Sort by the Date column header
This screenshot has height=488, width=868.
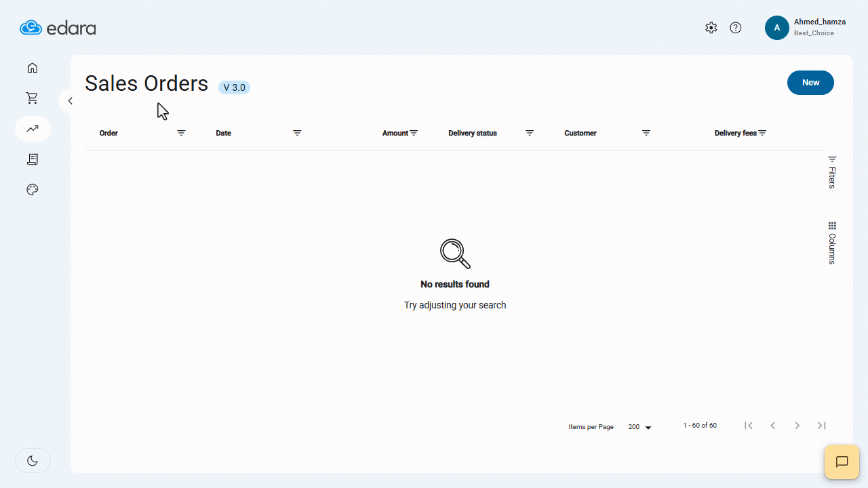224,134
